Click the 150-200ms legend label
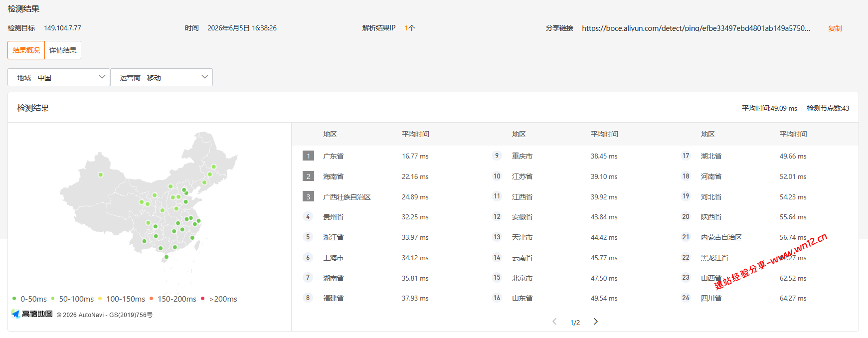 (x=177, y=299)
